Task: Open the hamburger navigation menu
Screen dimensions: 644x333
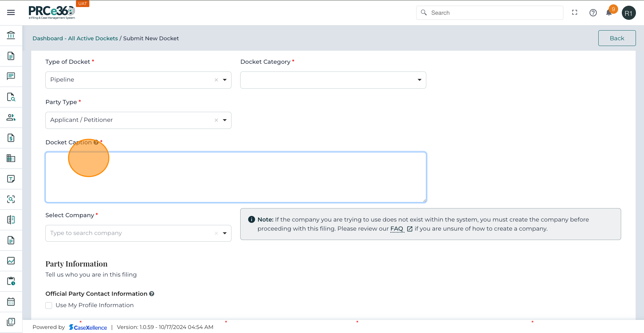Action: tap(11, 12)
